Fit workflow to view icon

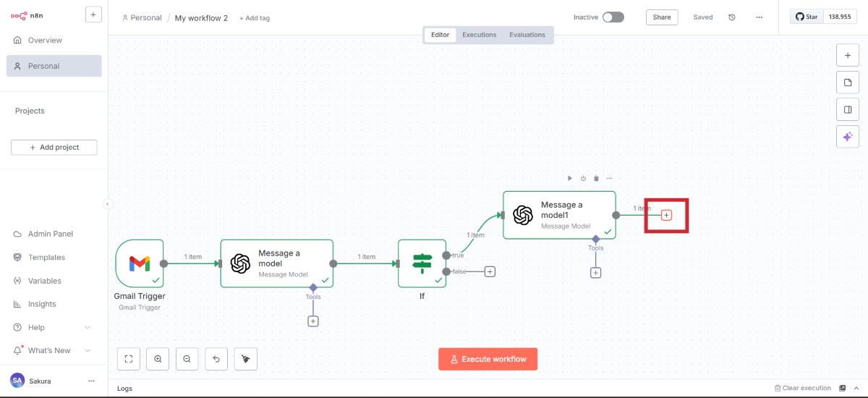click(x=128, y=358)
